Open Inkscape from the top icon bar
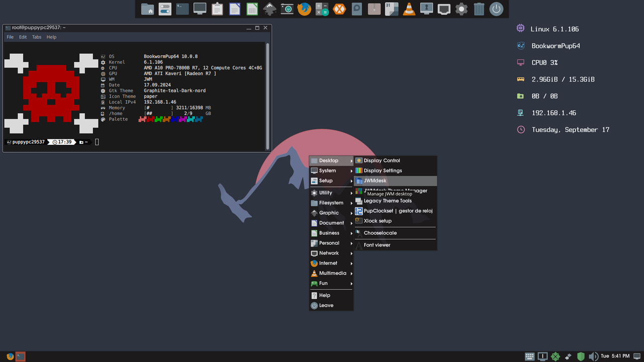Screen dimensions: 644x362 270,9
